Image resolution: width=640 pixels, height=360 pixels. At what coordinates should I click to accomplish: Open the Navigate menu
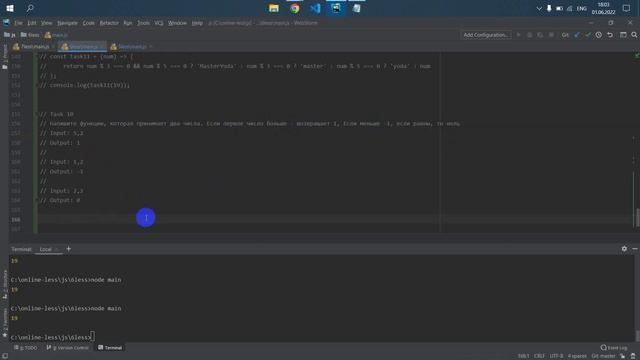click(67, 23)
